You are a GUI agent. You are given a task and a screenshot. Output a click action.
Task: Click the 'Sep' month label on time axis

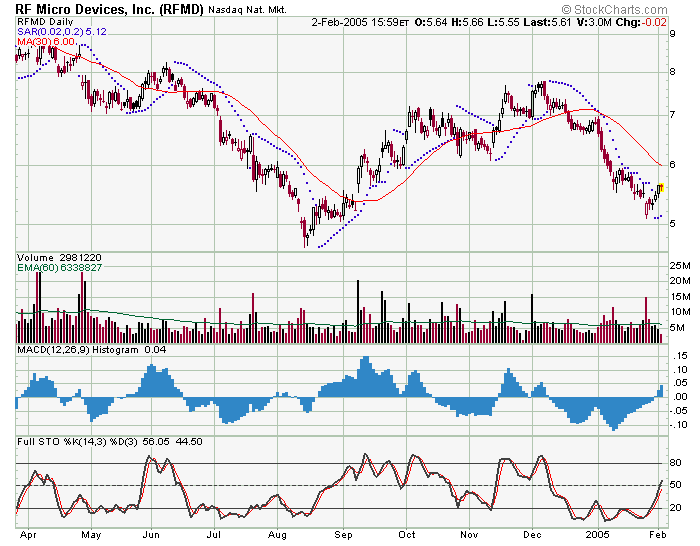coord(343,535)
